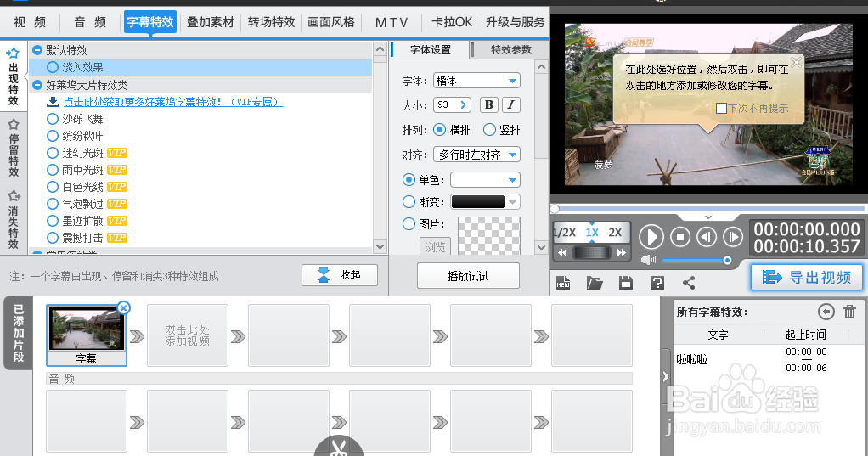868x456 pixels.
Task: Save project with floppy disk icon
Action: coord(626,283)
